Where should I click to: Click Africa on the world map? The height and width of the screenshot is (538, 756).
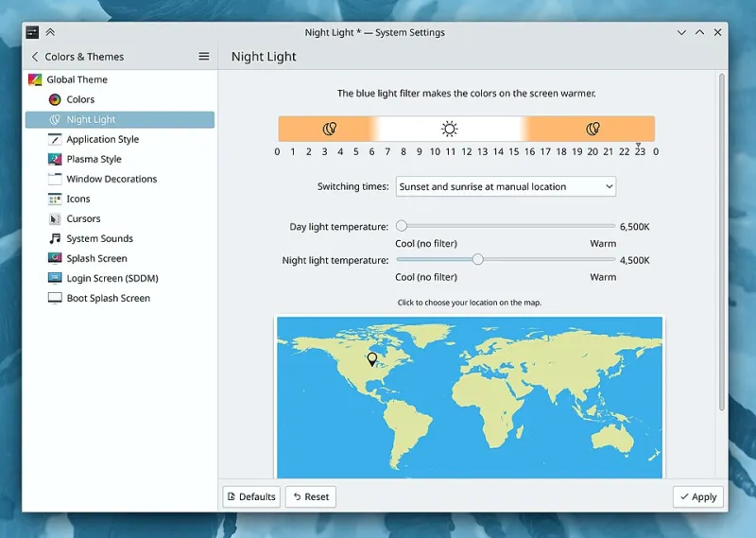[x=485, y=406]
